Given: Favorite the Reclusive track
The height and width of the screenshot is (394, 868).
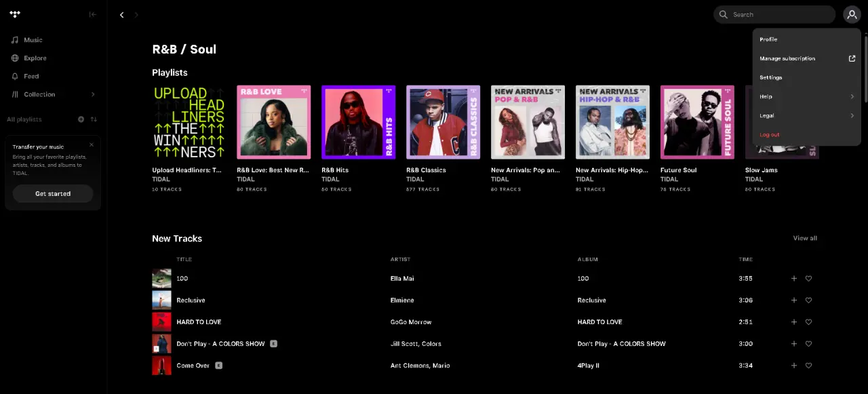Looking at the screenshot, I should coord(808,300).
